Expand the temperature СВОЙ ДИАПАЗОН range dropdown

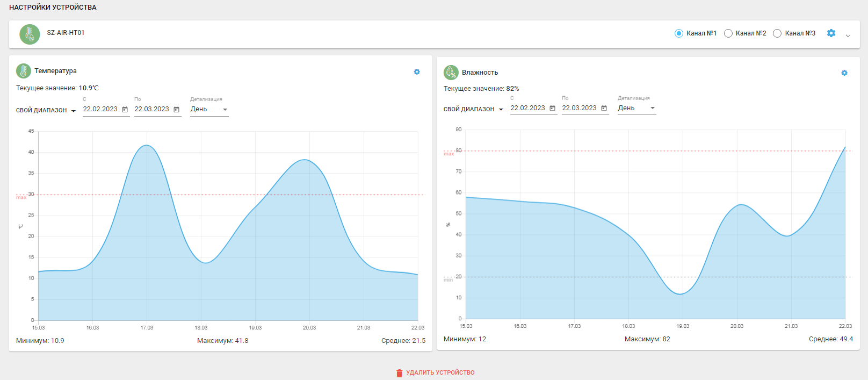tap(46, 110)
